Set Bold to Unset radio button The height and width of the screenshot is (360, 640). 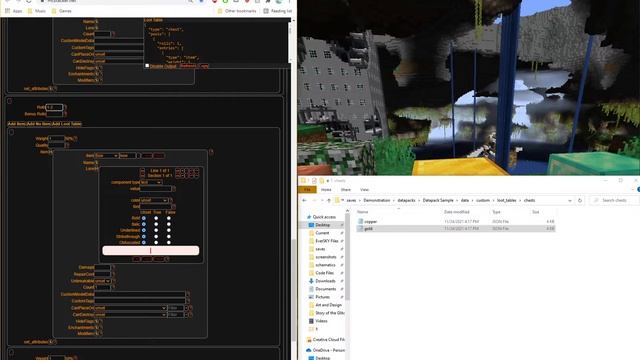[x=144, y=218]
